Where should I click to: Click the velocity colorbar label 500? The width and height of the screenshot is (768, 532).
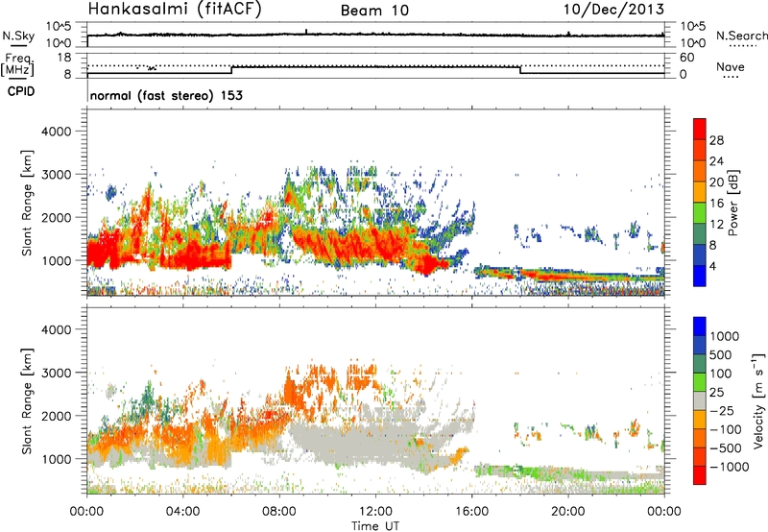pos(721,355)
